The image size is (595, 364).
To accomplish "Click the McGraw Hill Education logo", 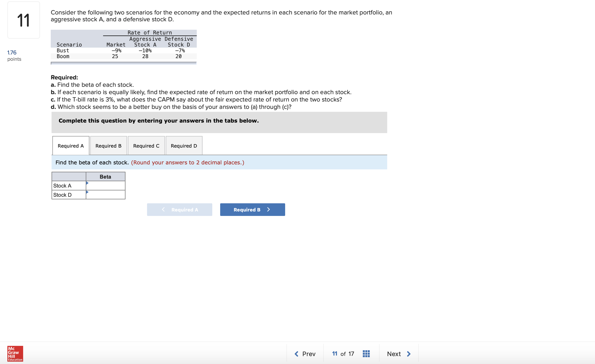I will (x=15, y=354).
